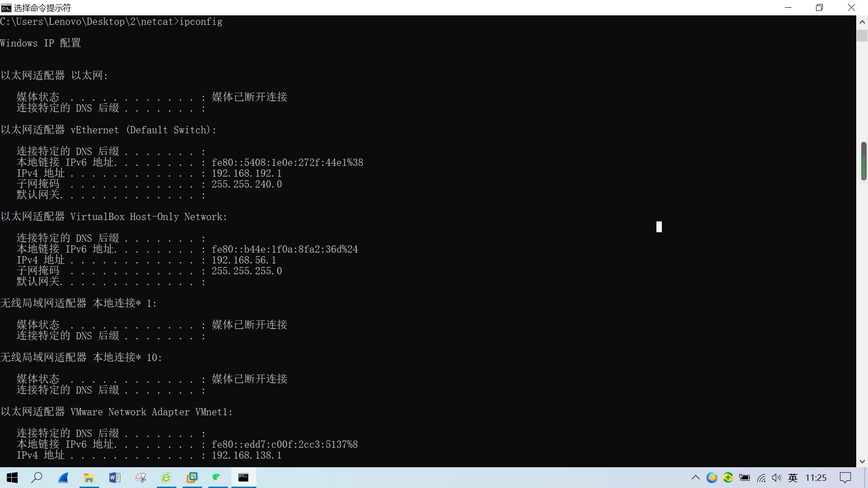The height and width of the screenshot is (488, 868).
Task: Toggle the 英 input language indicator
Action: point(793,478)
